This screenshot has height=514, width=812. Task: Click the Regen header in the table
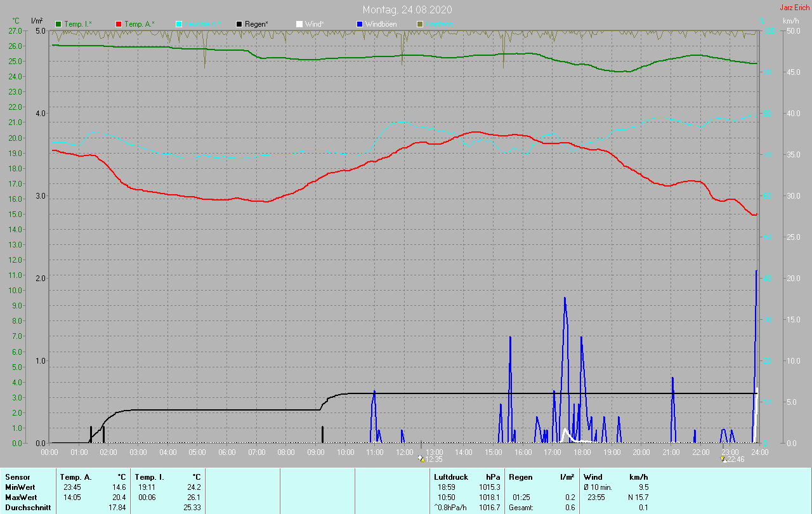[520, 477]
